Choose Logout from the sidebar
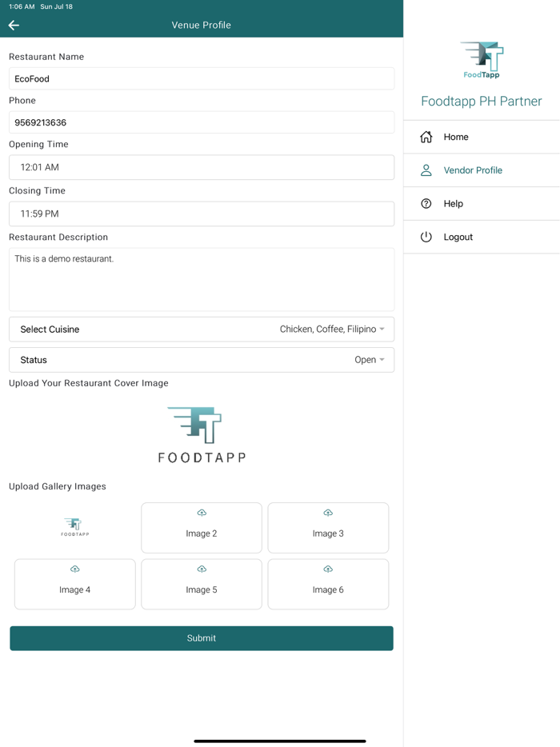 pos(458,236)
